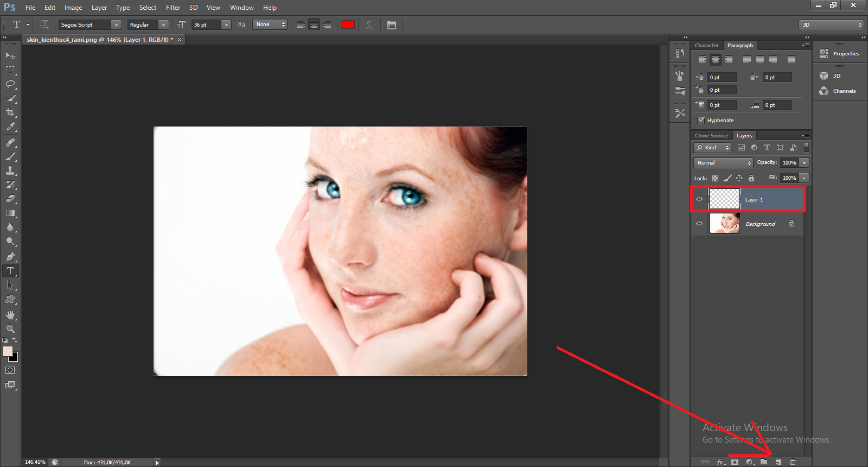Pick the Eyedropper tool
Screen dimensions: 868x467
pos(10,127)
